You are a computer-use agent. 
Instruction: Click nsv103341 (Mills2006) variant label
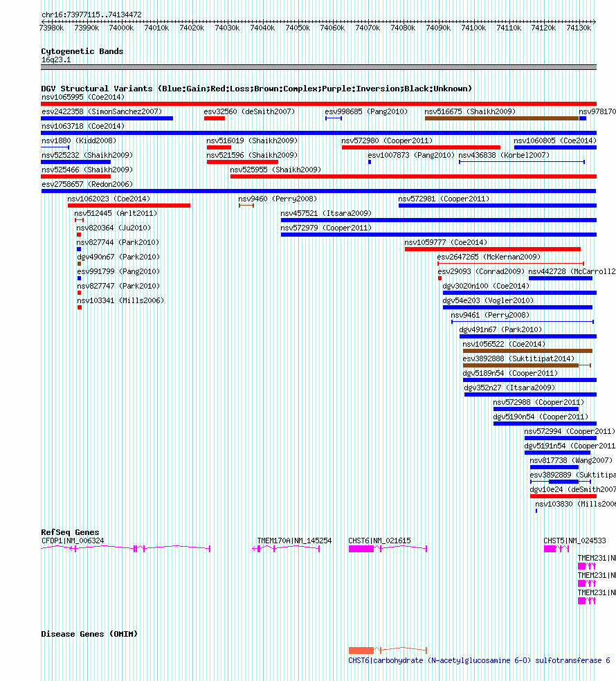120,300
